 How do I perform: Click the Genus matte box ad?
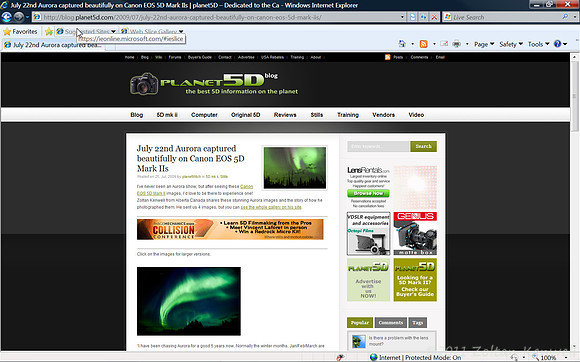click(x=415, y=234)
